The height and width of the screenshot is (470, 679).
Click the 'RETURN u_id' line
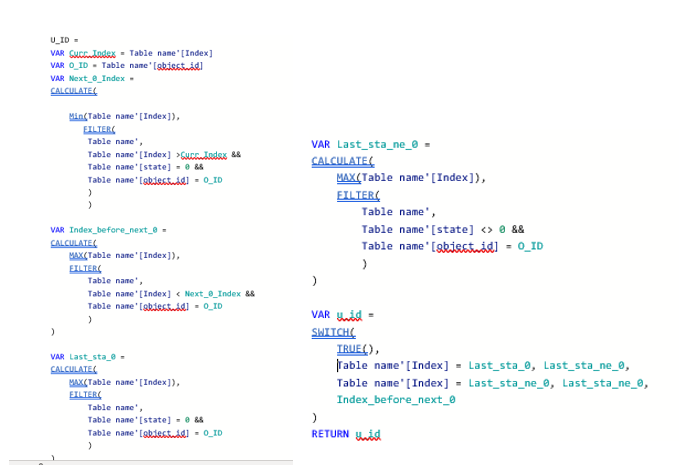[x=346, y=434]
